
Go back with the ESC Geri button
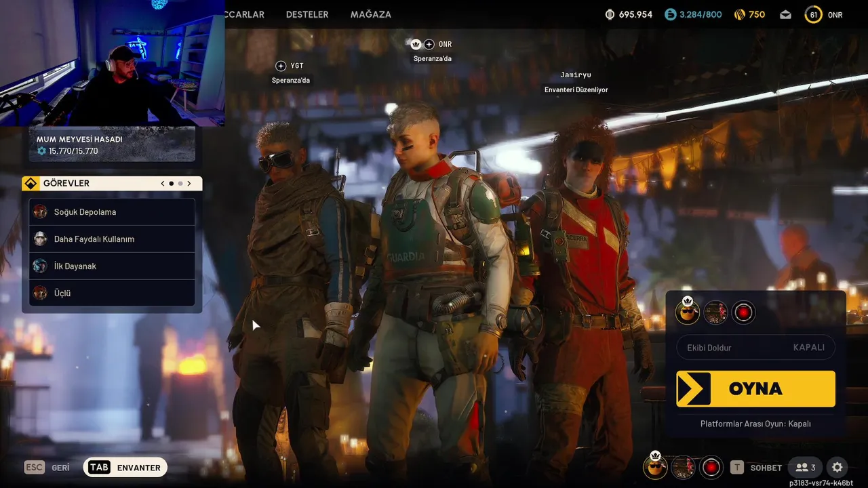point(47,468)
